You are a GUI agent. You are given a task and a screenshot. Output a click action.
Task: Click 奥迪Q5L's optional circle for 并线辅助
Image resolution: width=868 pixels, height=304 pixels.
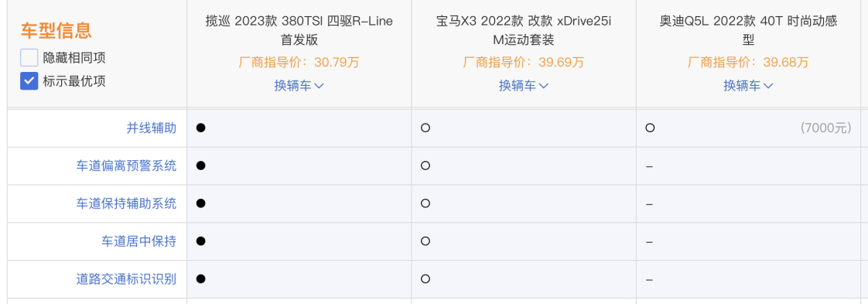coord(650,128)
